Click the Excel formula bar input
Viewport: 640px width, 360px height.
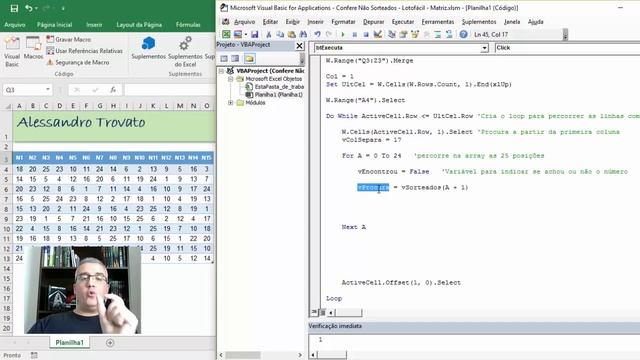(170, 90)
